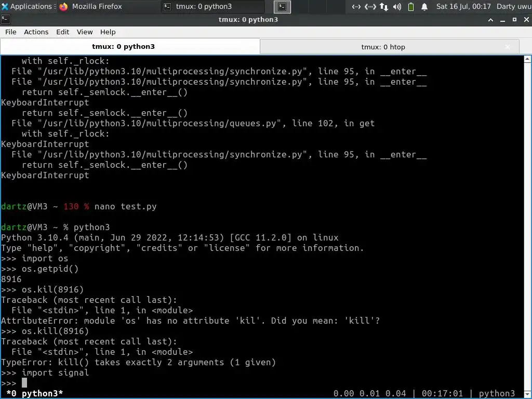Click the scrollbar up arrow
Screen dimensions: 532x399
[x=527, y=59]
